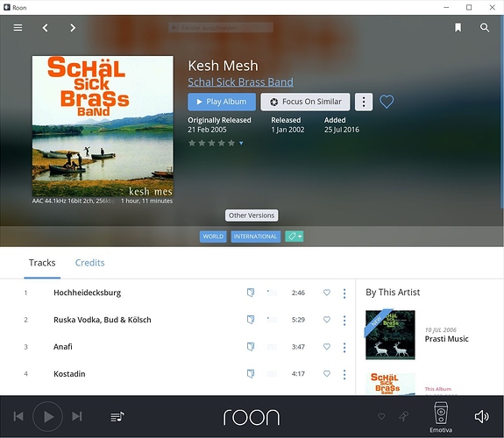The image size is (504, 438).
Task: Click the Play Album button
Action: 222,102
